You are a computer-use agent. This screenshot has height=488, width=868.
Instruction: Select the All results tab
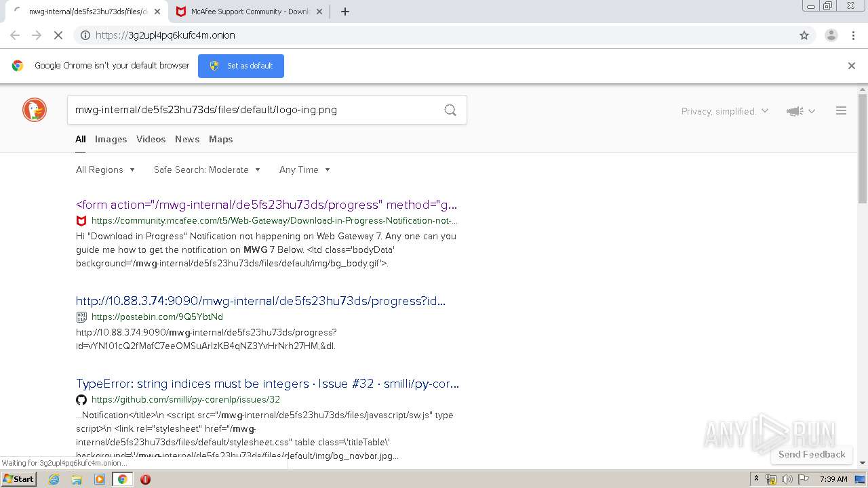click(81, 139)
